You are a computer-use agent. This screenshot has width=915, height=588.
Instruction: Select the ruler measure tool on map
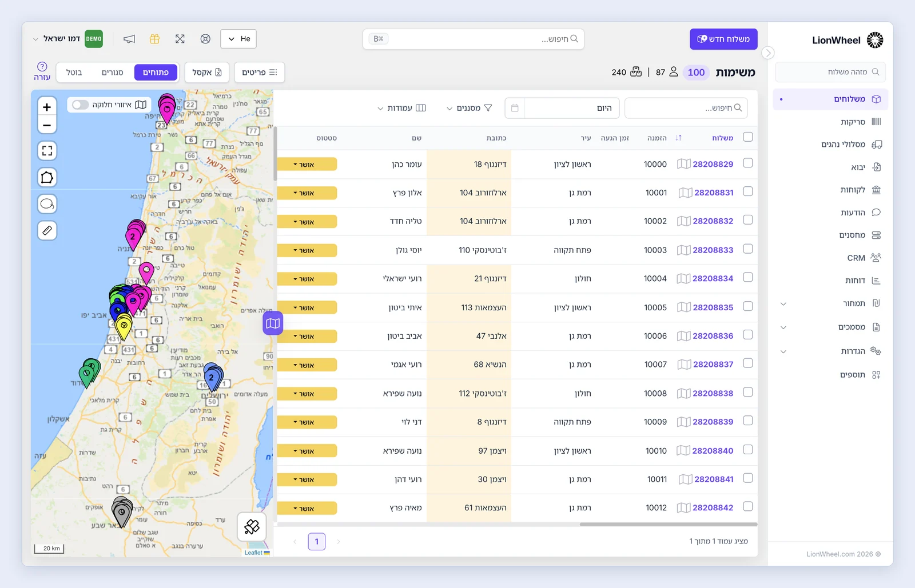click(47, 231)
